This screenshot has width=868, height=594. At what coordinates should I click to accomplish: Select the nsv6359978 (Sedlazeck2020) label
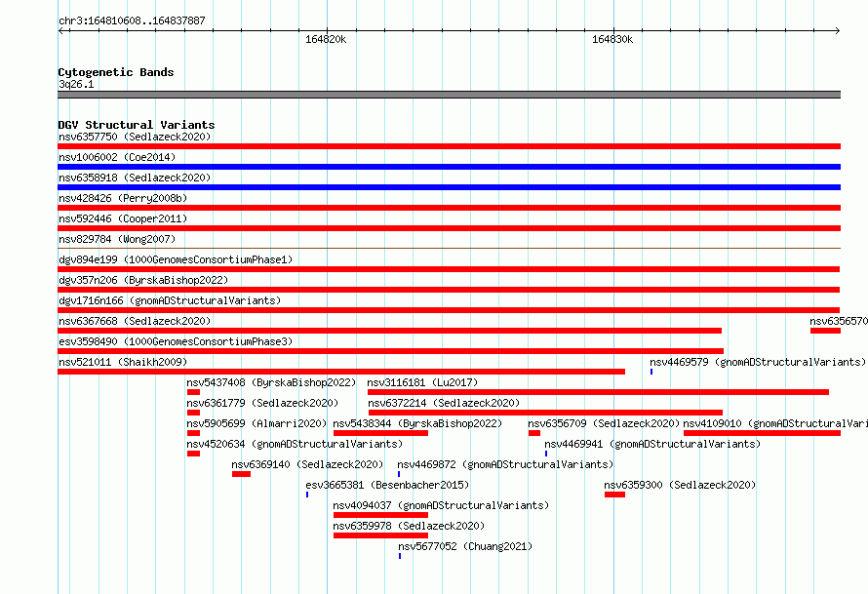[409, 526]
